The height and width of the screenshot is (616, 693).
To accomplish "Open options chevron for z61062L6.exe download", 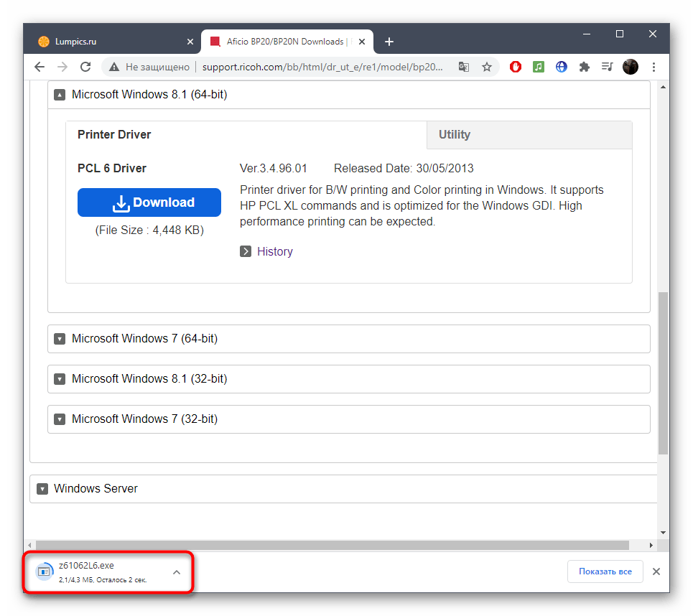I will 177,572.
